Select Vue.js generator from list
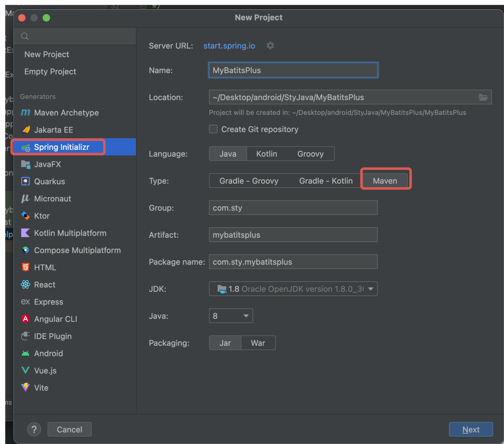Screen dimensions: 504x444 tap(45, 371)
